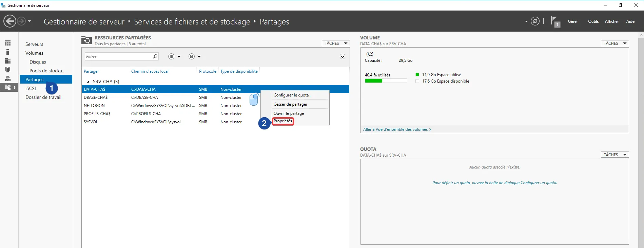Image resolution: width=644 pixels, height=248 pixels.
Task: Click the save query disk icon
Action: click(x=192, y=56)
